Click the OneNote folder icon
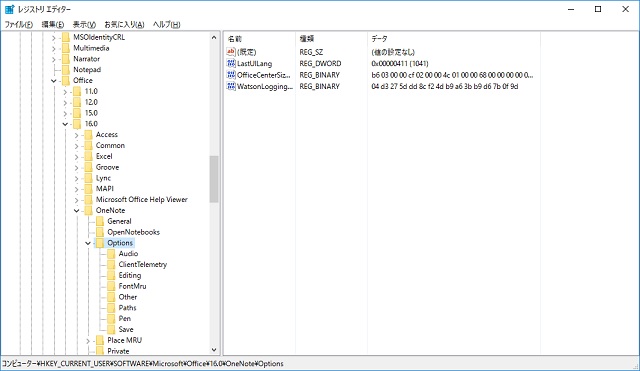The width and height of the screenshot is (640, 371). tap(89, 211)
